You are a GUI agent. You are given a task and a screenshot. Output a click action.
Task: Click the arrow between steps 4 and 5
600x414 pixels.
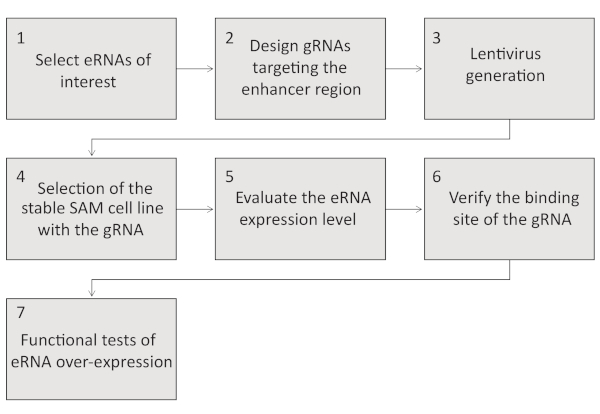pyautogui.click(x=196, y=211)
